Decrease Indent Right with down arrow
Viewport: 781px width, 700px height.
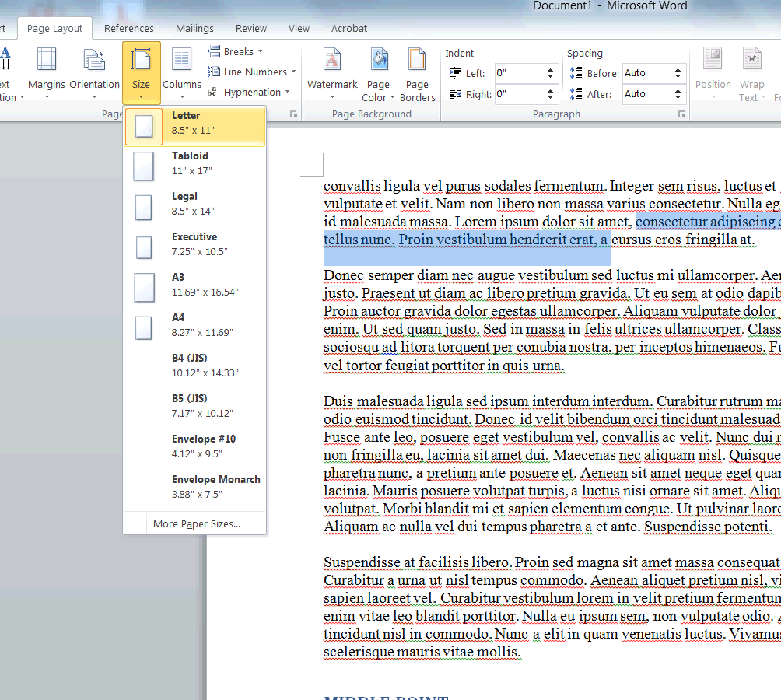(x=550, y=97)
